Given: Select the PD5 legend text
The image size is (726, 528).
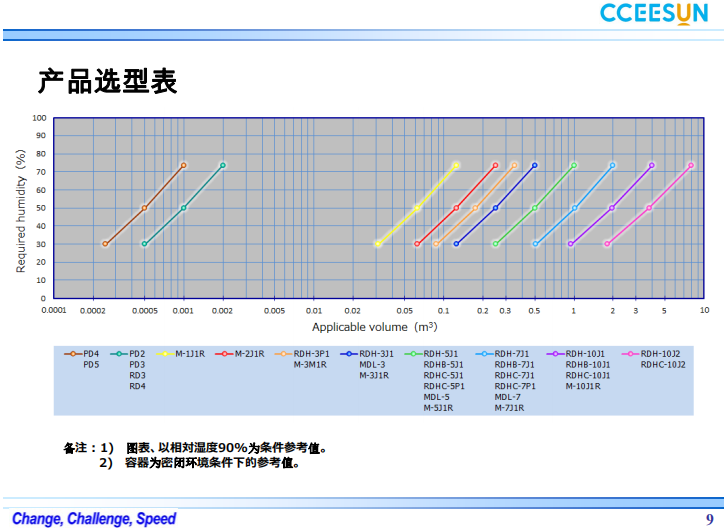Looking at the screenshot, I should 91,365.
